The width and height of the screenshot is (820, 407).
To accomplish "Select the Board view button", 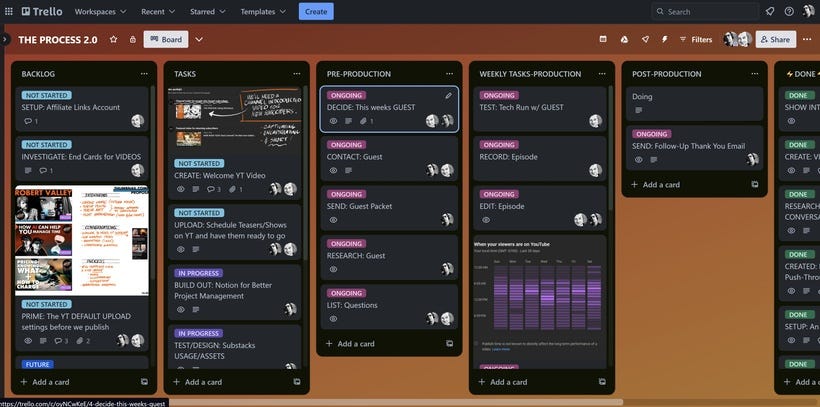I will click(166, 39).
